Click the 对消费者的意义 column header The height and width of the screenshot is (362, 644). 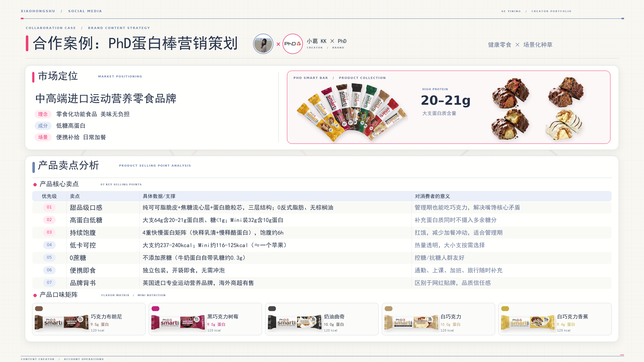[432, 196]
